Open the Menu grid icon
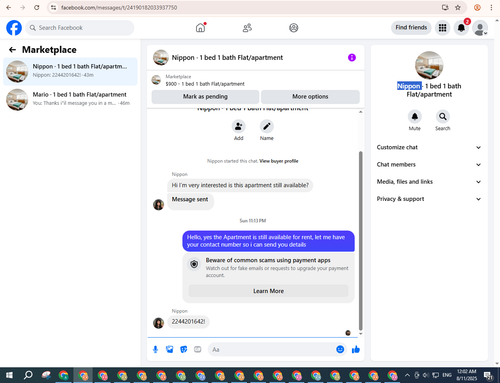The height and width of the screenshot is (383, 500). coord(442,28)
